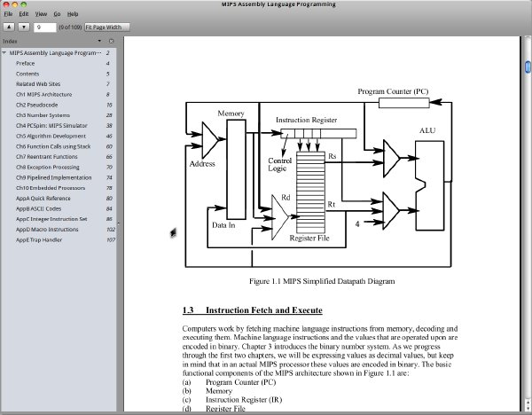The width and height of the screenshot is (532, 415).
Task: Click the (9 of 109) page count text
Action: (x=70, y=27)
